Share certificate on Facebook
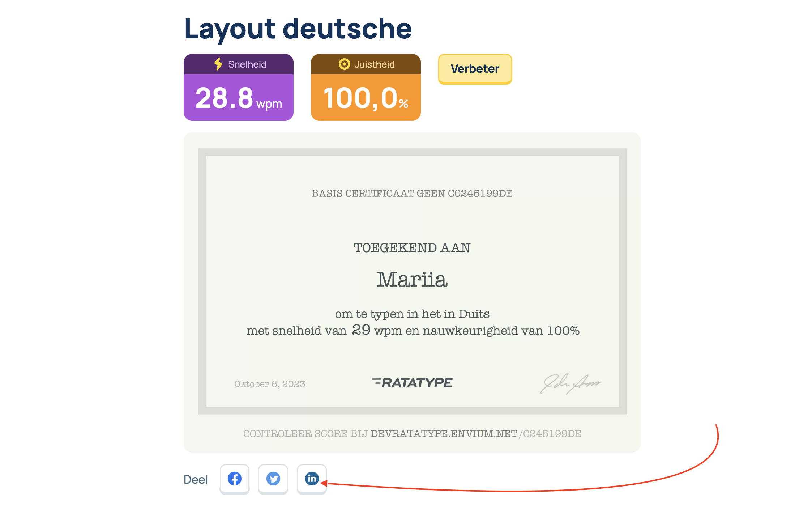Screen dimensions: 812x505 pyautogui.click(x=235, y=479)
